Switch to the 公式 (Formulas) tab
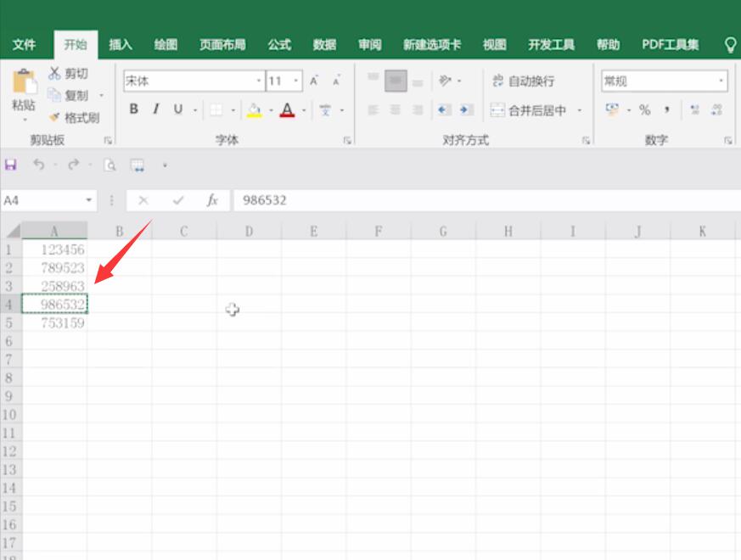This screenshot has width=741, height=560. pyautogui.click(x=279, y=45)
